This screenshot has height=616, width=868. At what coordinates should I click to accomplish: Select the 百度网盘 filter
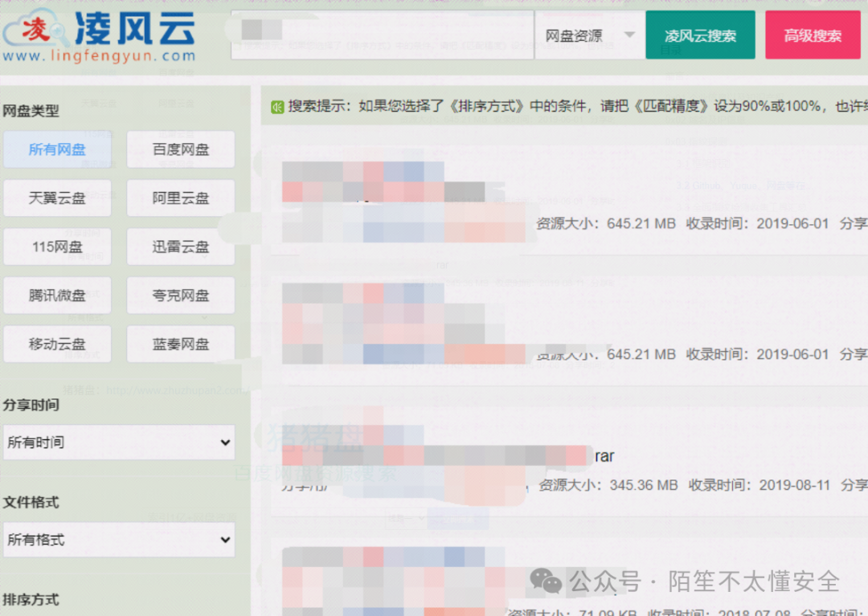(180, 149)
